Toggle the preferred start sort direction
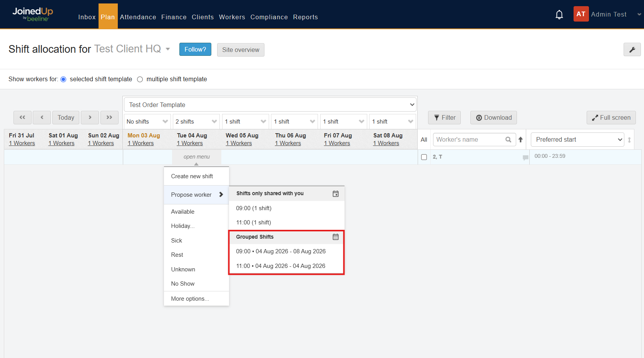 [x=629, y=140]
